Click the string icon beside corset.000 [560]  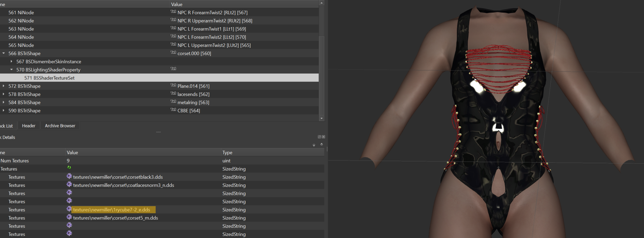(x=173, y=53)
